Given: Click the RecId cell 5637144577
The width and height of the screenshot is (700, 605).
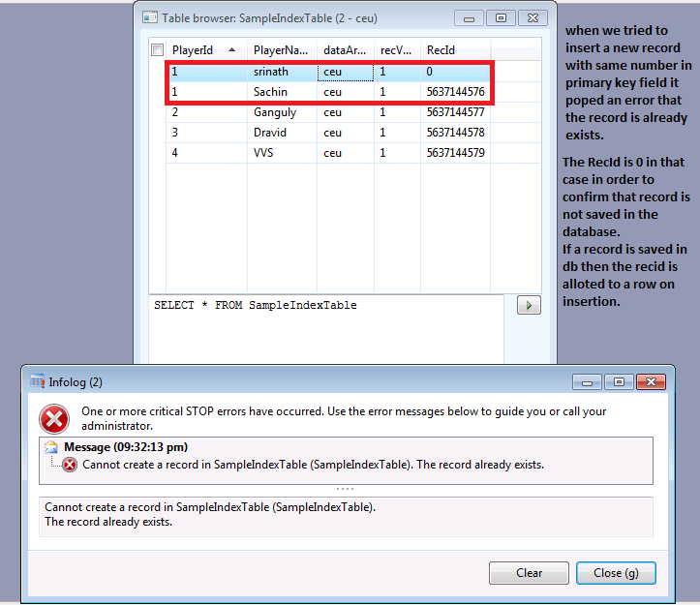Looking at the screenshot, I should [455, 112].
